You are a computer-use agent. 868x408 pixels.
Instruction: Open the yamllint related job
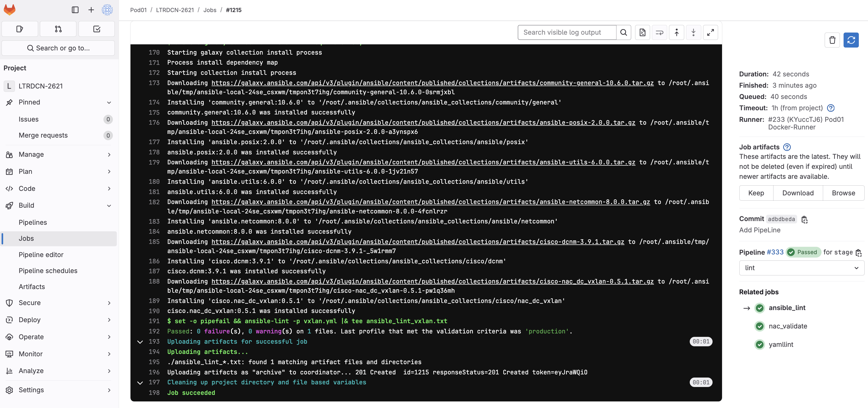(781, 344)
